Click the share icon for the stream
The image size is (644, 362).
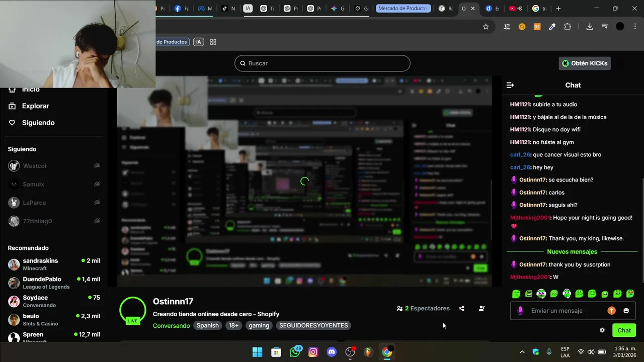click(461, 309)
